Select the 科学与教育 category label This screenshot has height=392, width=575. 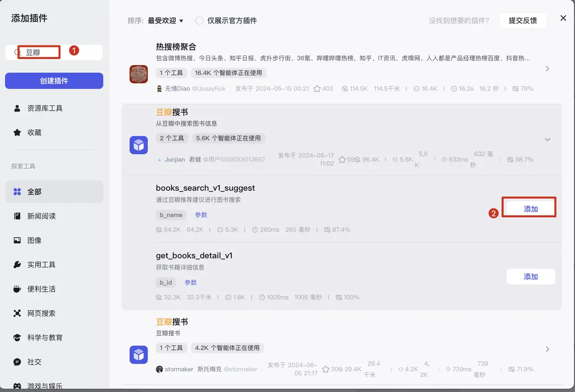[x=45, y=337]
